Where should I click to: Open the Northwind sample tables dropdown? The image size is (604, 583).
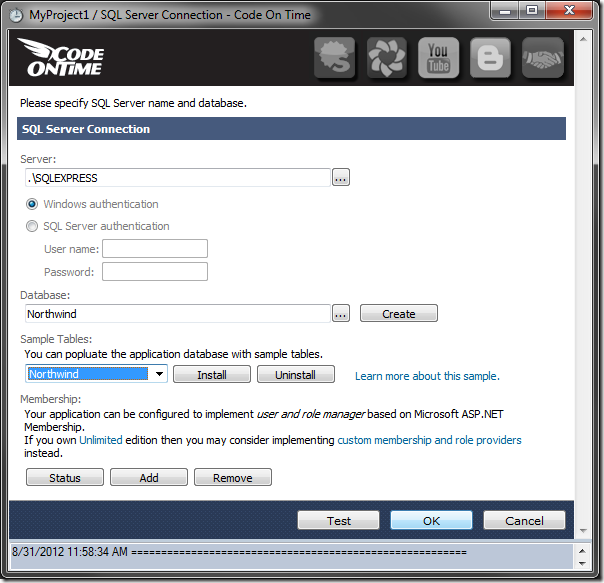pos(96,374)
